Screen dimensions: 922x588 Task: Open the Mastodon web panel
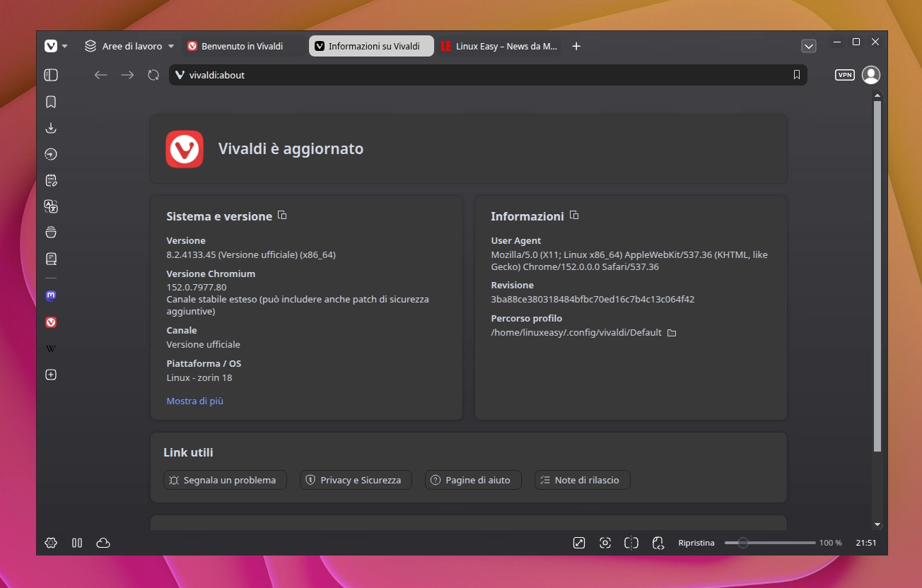click(x=51, y=296)
